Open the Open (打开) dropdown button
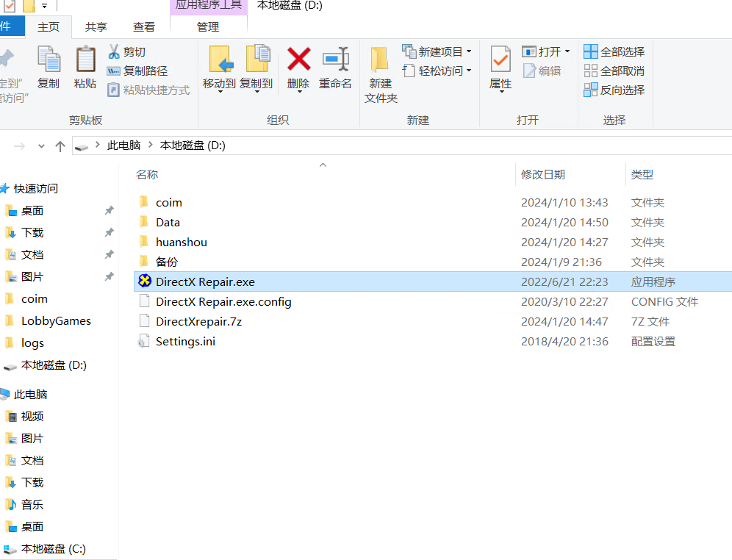 click(x=546, y=51)
